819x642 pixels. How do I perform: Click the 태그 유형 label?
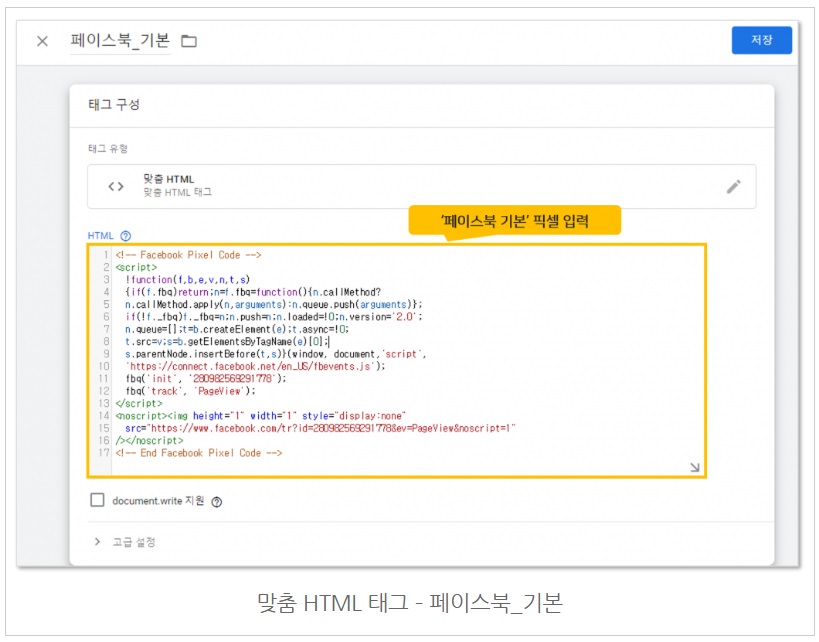108,148
